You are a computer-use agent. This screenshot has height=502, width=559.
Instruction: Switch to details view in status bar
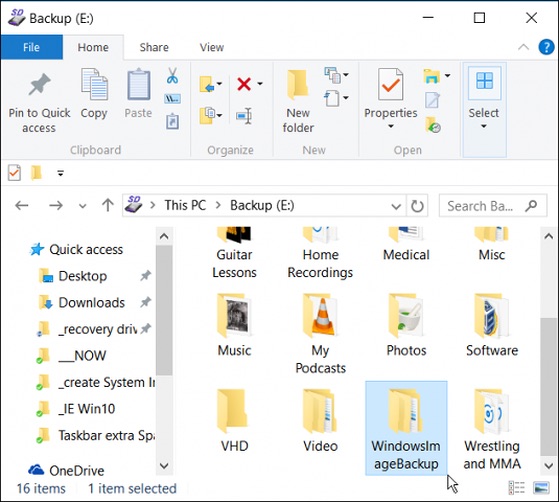pos(517,487)
